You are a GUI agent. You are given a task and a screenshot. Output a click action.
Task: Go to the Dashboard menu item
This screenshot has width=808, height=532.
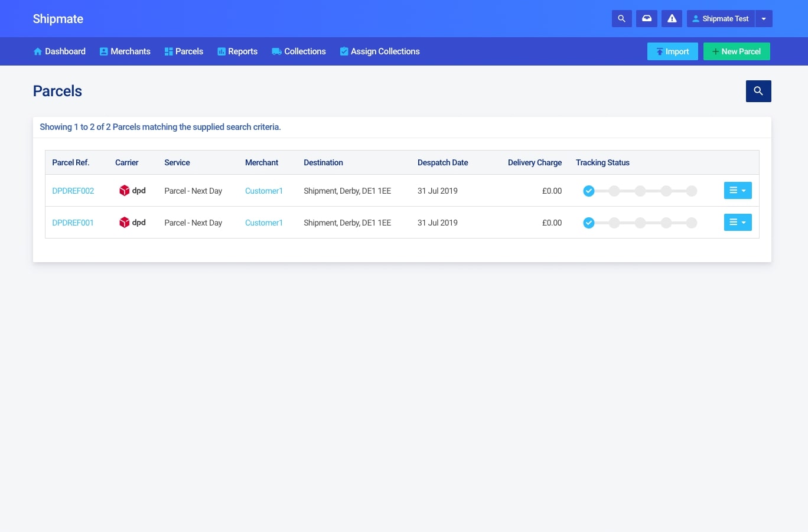coord(59,51)
